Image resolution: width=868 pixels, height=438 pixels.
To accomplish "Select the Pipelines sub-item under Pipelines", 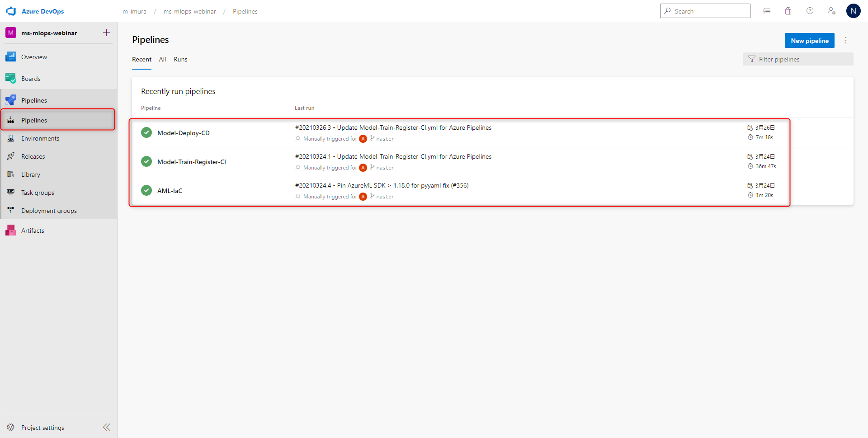I will click(x=59, y=120).
